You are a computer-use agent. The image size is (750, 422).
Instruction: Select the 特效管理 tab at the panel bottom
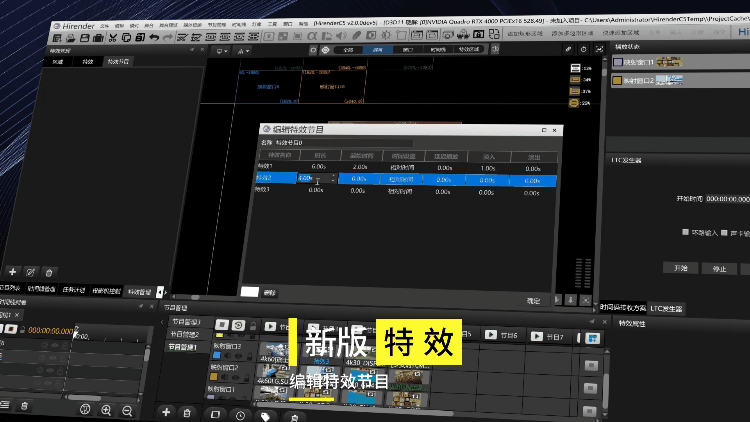[x=139, y=291]
